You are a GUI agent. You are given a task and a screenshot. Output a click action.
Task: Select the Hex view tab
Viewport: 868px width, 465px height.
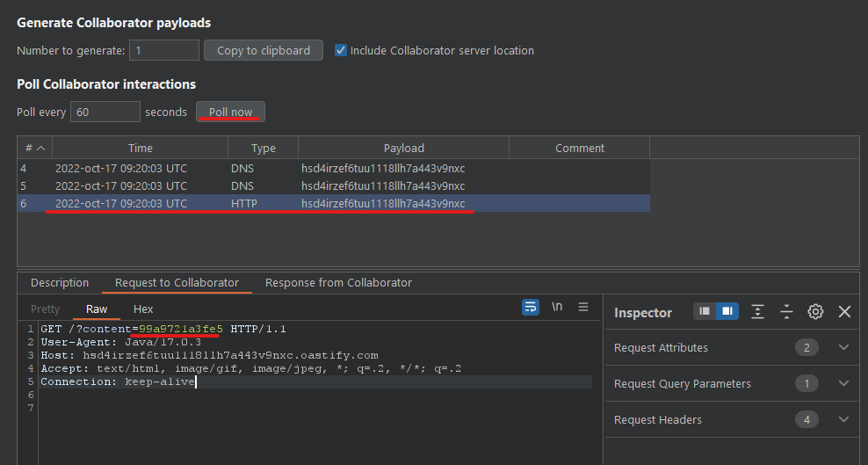point(143,309)
